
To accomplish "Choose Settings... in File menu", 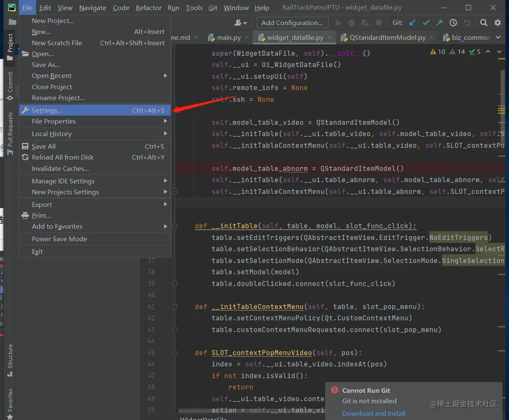I will 95,110.
